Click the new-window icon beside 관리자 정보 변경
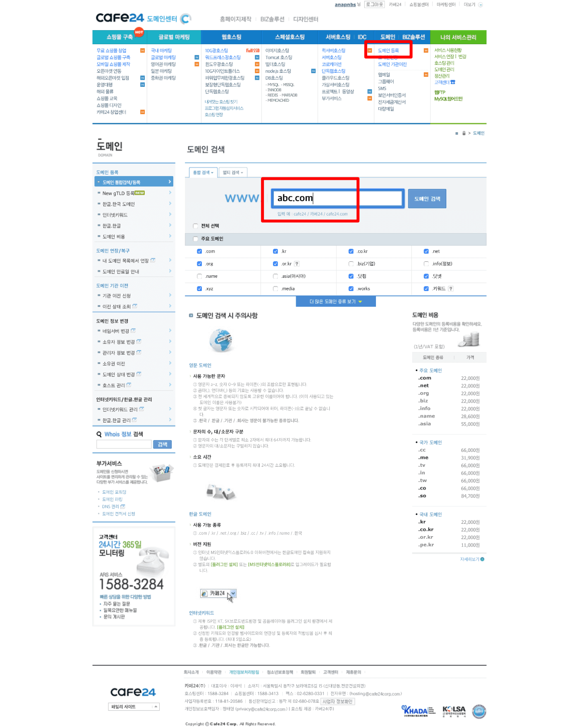This screenshot has height=728, width=579. 139,353
